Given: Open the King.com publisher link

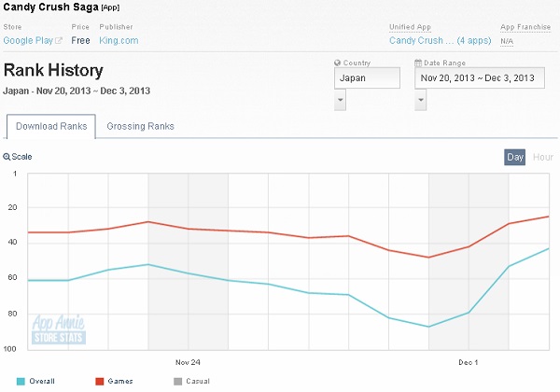Looking at the screenshot, I should tap(119, 40).
